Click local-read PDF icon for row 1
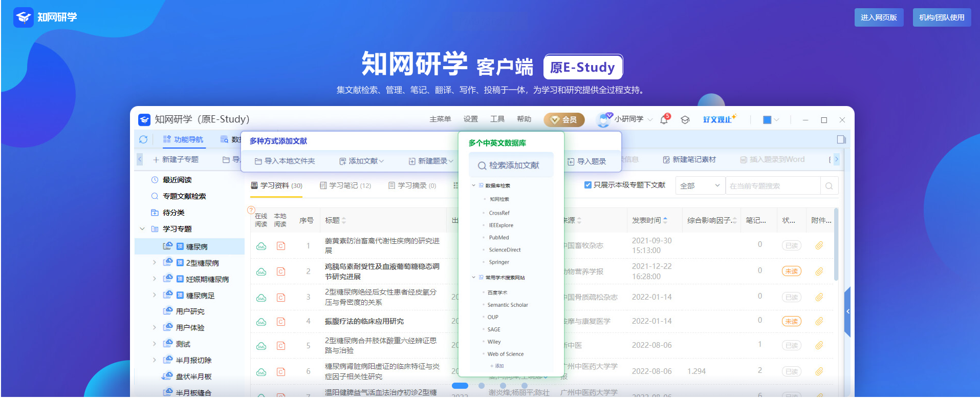The image size is (980, 398). pos(281,246)
